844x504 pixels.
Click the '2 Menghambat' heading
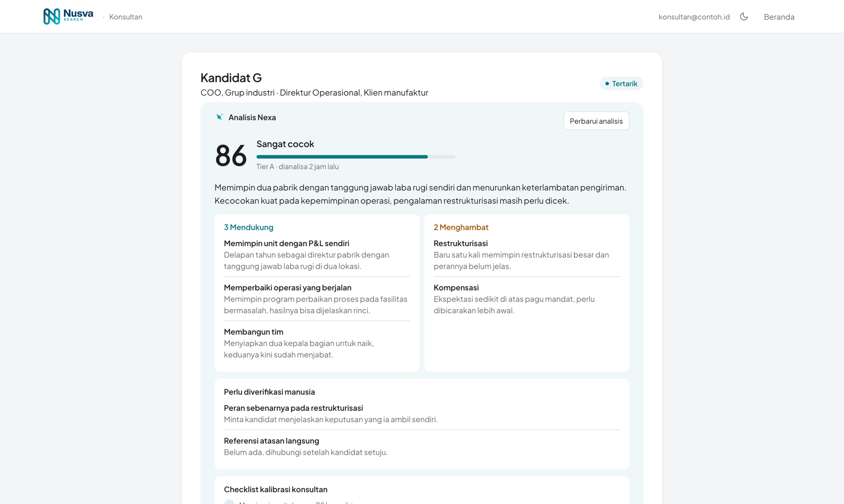461,227
